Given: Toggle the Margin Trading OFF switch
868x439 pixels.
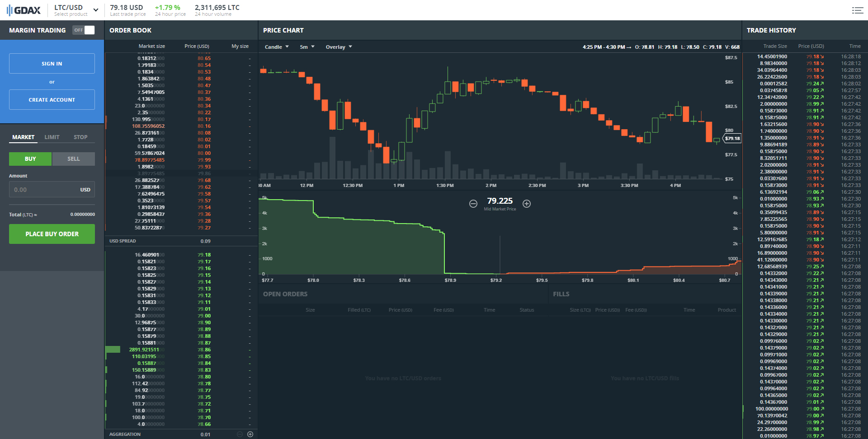Looking at the screenshot, I should [84, 30].
